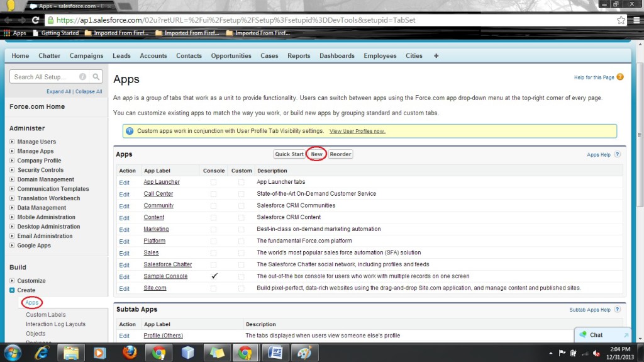Switch to the Opportunities tab
The width and height of the screenshot is (644, 362).
click(x=231, y=55)
